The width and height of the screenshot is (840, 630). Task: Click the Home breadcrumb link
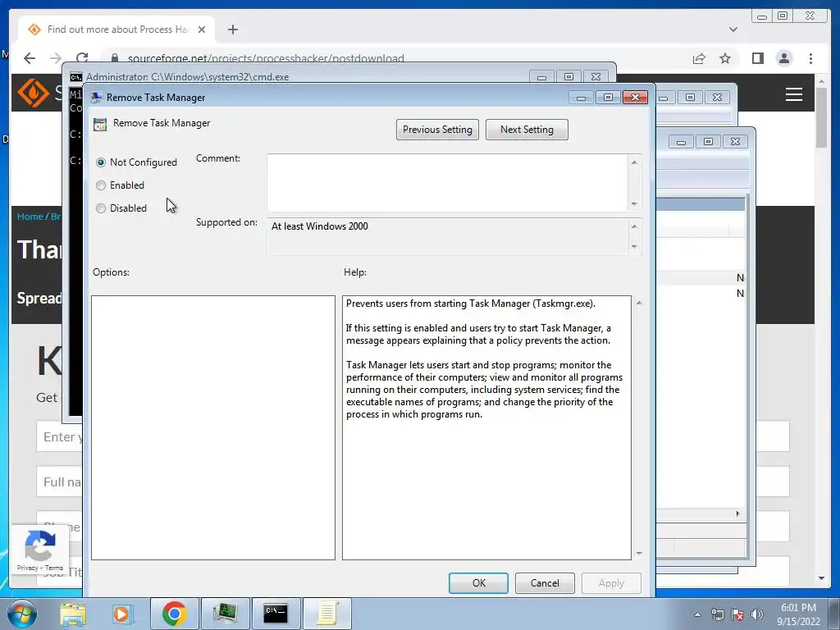(30, 217)
